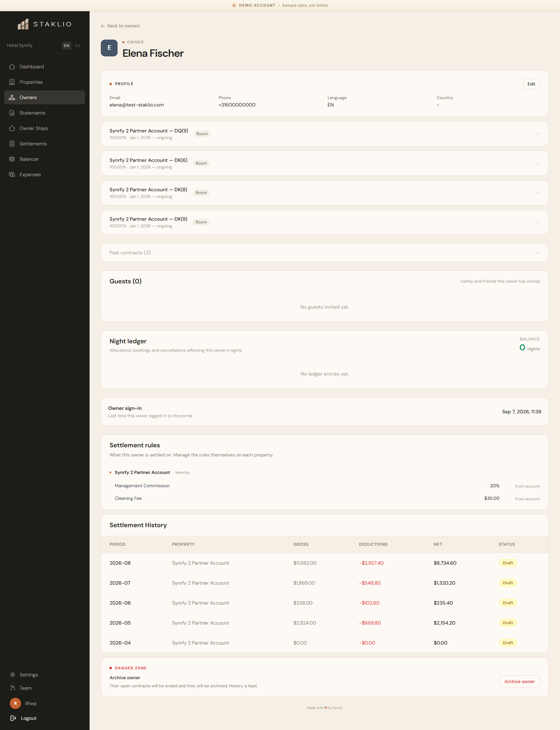Click the Properties building icon
This screenshot has height=730, width=560.
[x=12, y=82]
